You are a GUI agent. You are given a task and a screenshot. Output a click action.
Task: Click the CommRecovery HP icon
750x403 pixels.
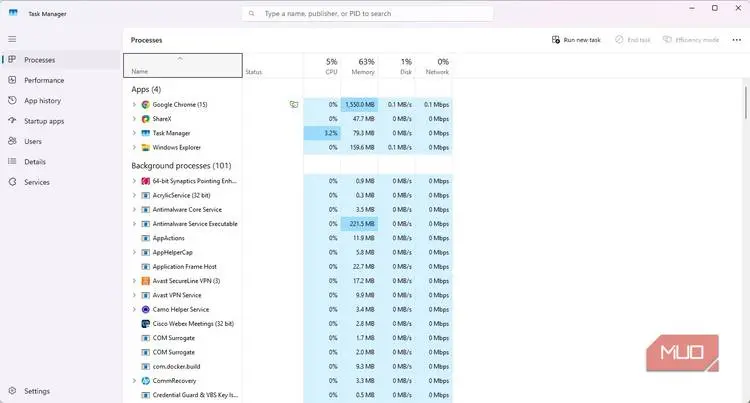click(x=145, y=381)
